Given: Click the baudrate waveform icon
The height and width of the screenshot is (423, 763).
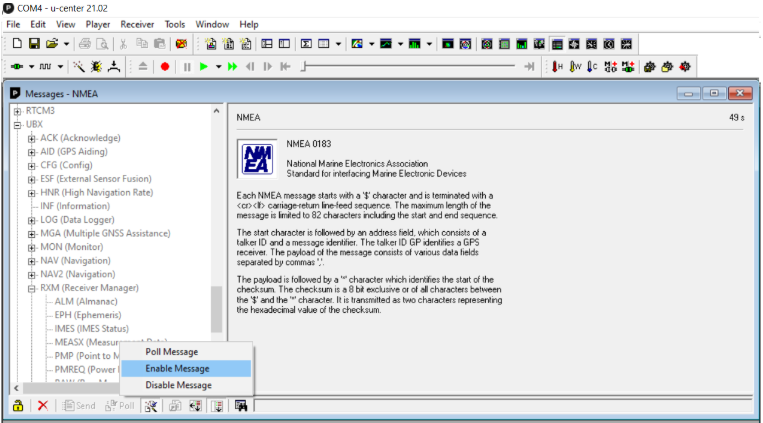Looking at the screenshot, I should [45, 66].
